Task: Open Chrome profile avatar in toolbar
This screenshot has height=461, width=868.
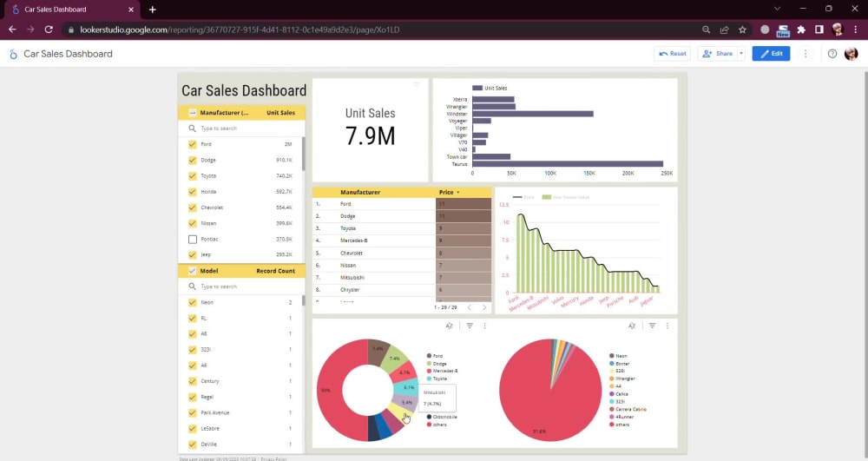Action: coord(838,30)
